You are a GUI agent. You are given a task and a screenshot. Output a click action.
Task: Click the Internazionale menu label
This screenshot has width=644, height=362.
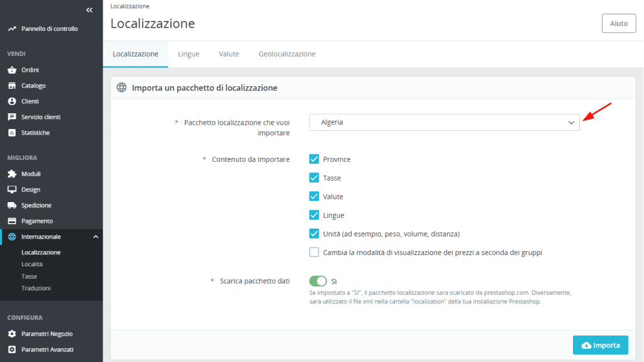41,237
